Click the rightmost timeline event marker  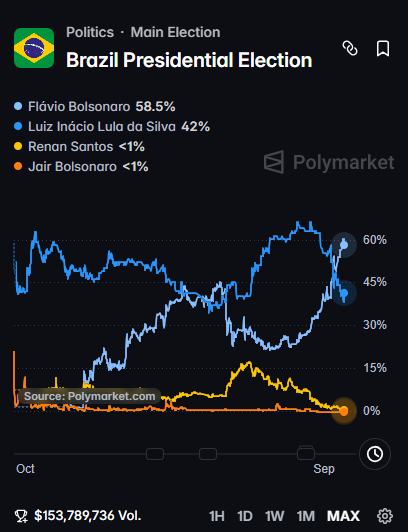306,453
